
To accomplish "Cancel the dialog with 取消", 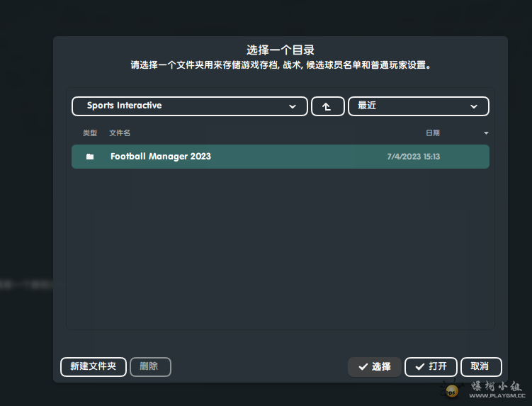I will coord(481,366).
